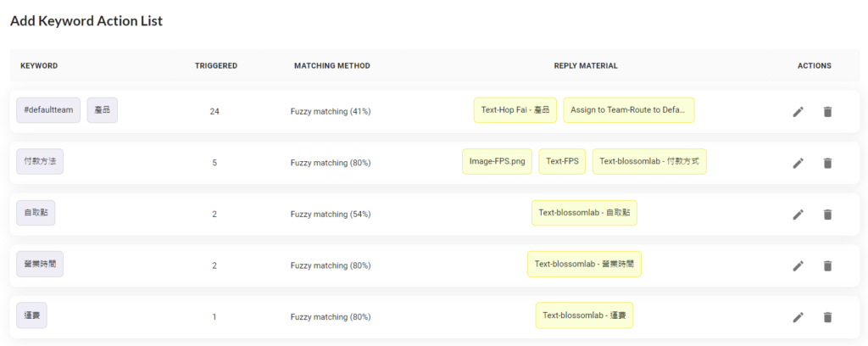Click the Matching Method column header

pos(331,65)
